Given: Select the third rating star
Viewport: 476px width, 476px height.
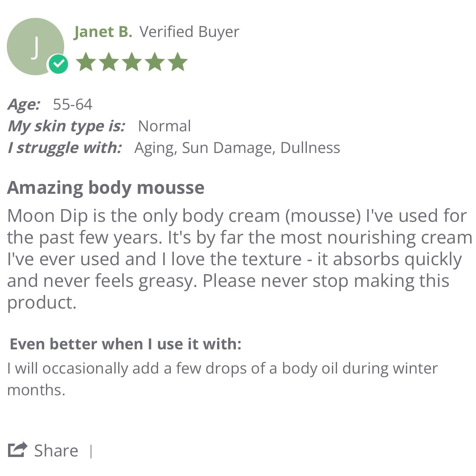Looking at the screenshot, I should tap(132, 62).
